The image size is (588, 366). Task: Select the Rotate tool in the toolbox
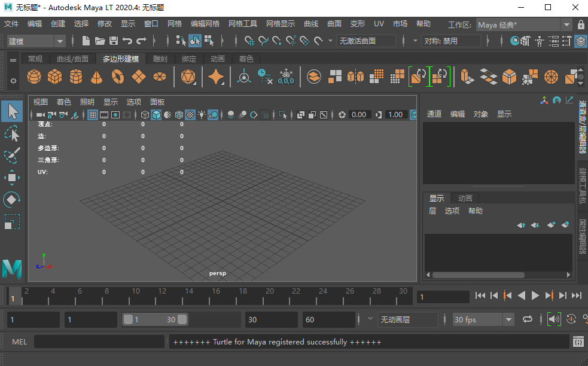tap(11, 200)
